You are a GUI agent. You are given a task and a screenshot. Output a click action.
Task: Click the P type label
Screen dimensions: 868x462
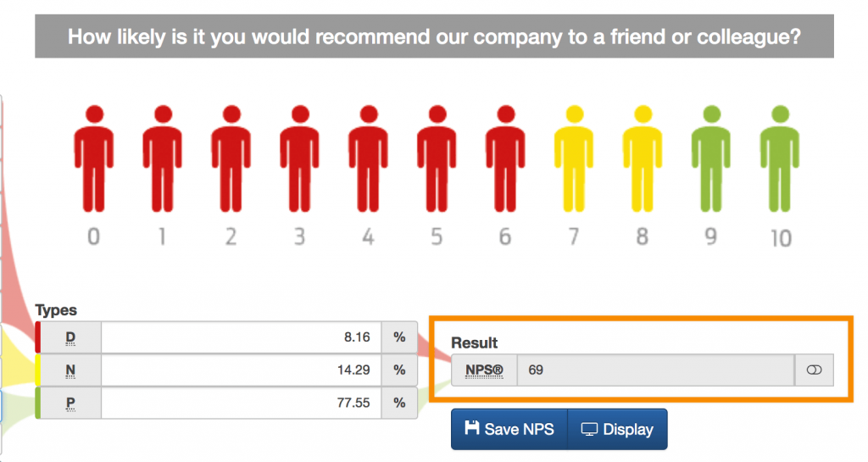[69, 403]
